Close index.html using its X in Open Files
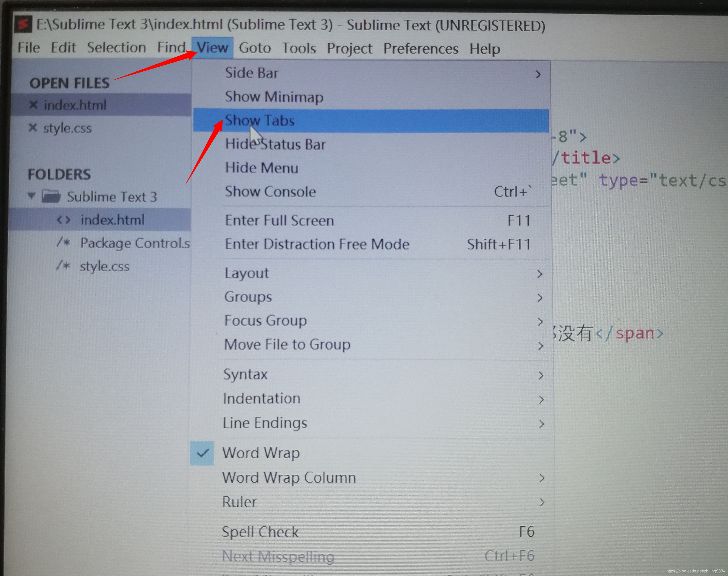 [33, 104]
